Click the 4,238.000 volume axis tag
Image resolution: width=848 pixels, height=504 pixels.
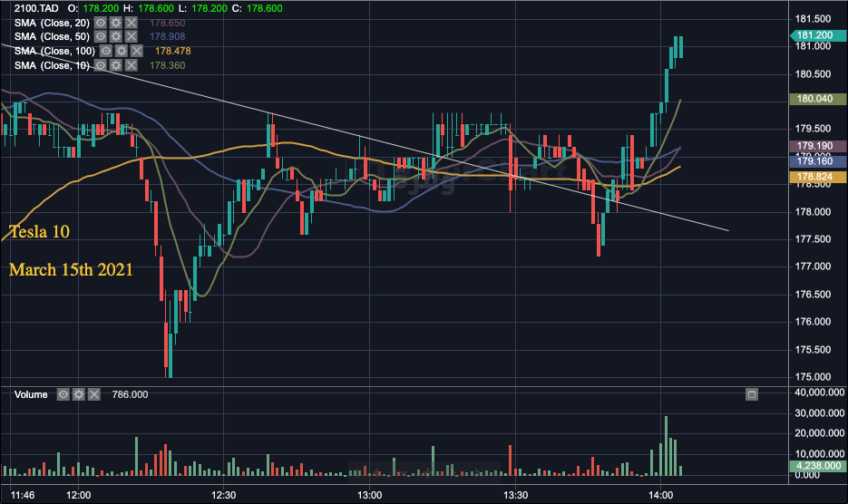point(818,466)
